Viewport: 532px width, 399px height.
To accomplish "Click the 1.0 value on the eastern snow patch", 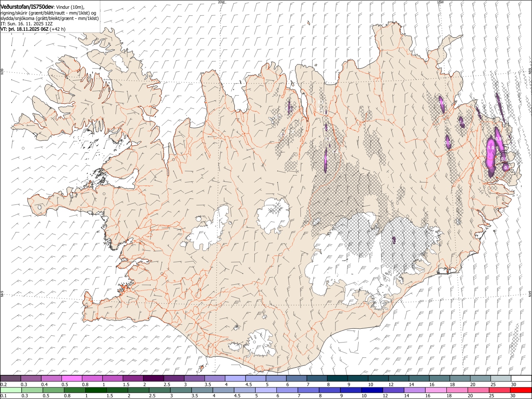I will 491,148.
